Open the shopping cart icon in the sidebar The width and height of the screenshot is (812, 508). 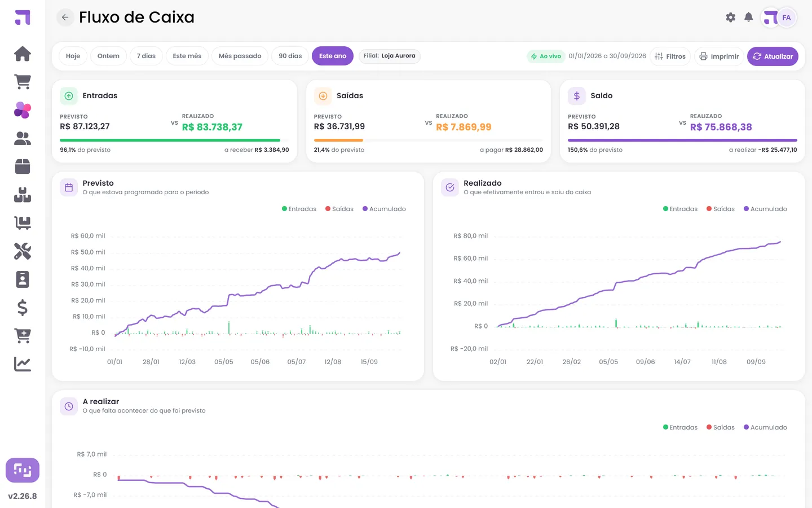click(x=23, y=82)
